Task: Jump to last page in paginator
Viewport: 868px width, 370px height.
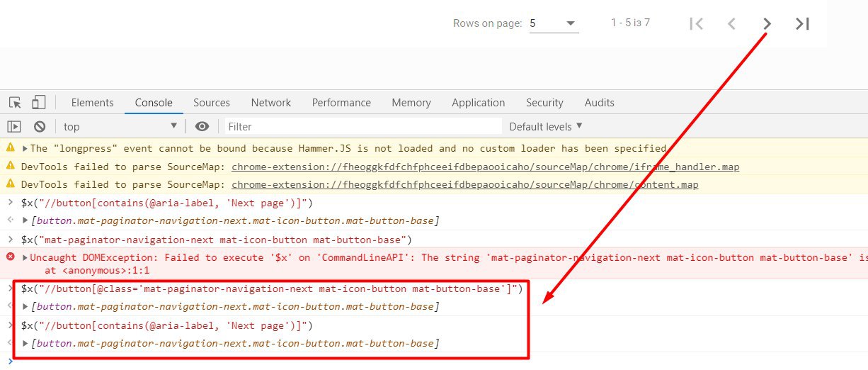Action: [x=802, y=24]
